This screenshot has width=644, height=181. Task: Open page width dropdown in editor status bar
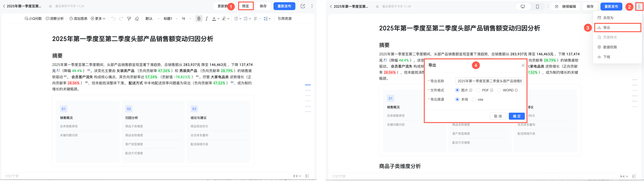[x=297, y=176]
